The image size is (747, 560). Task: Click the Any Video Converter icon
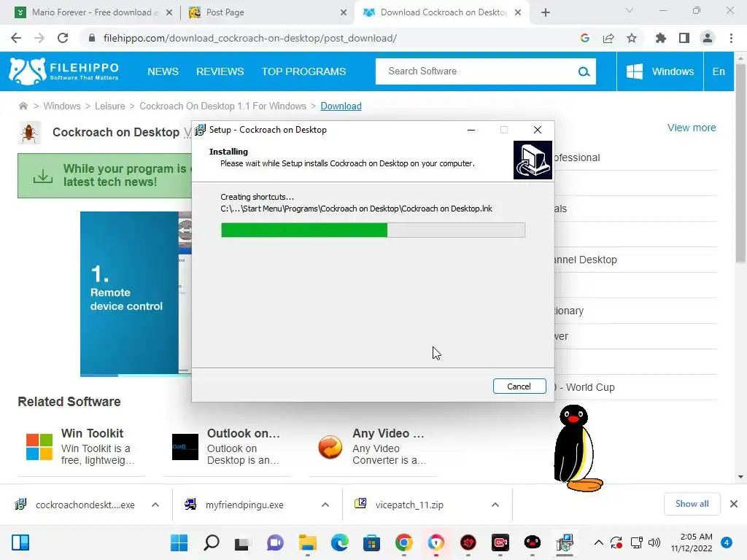pos(330,447)
